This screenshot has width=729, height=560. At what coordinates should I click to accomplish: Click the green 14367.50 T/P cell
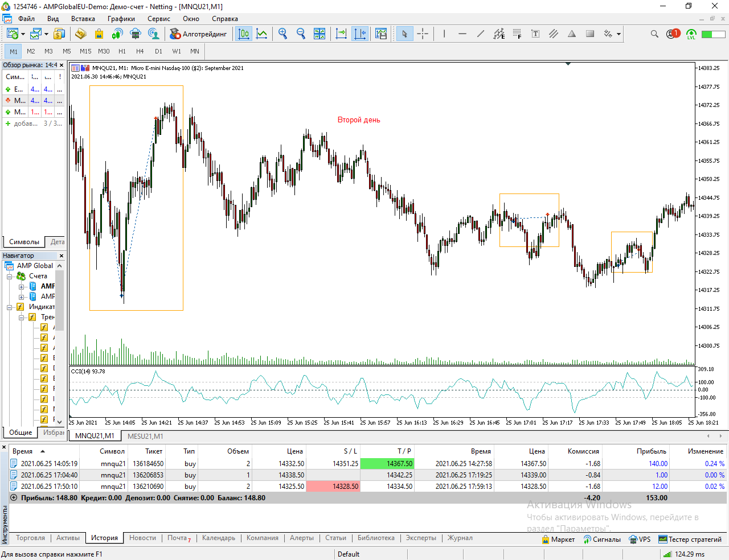tap(387, 464)
